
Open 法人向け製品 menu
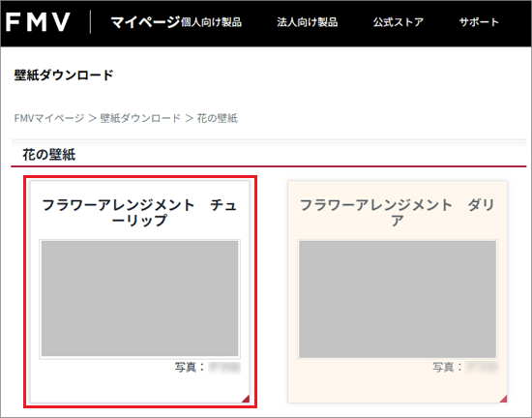(307, 22)
